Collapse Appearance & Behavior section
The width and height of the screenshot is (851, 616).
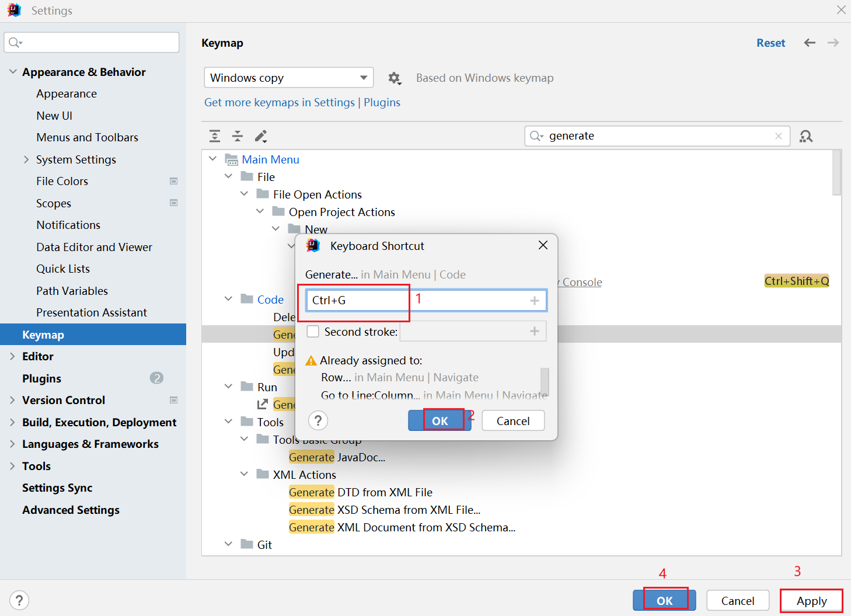13,71
